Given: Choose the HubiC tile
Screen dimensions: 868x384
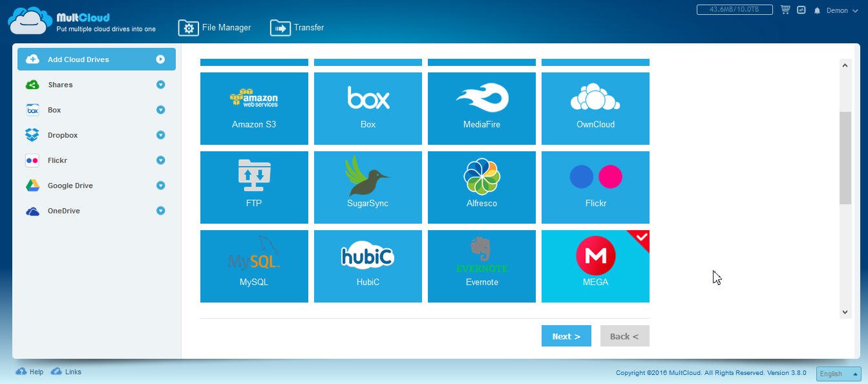Looking at the screenshot, I should [x=368, y=266].
